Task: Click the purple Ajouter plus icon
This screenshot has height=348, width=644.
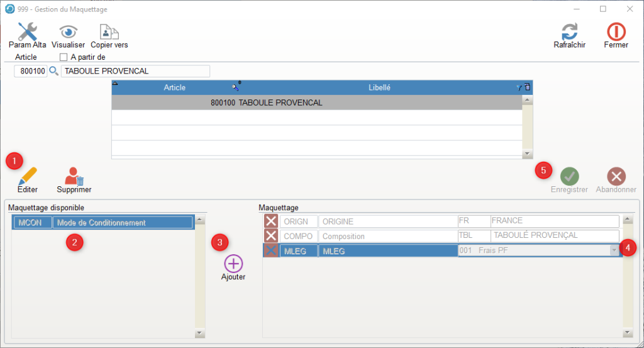Action: 233,264
